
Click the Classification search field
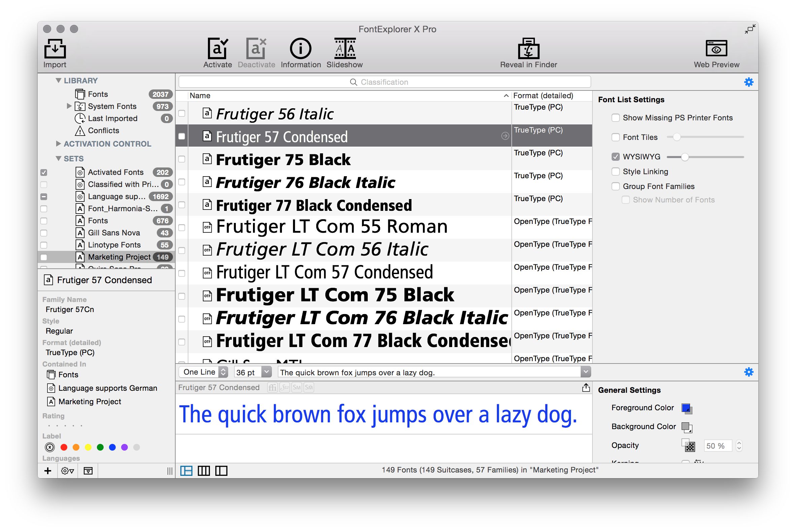pos(384,82)
